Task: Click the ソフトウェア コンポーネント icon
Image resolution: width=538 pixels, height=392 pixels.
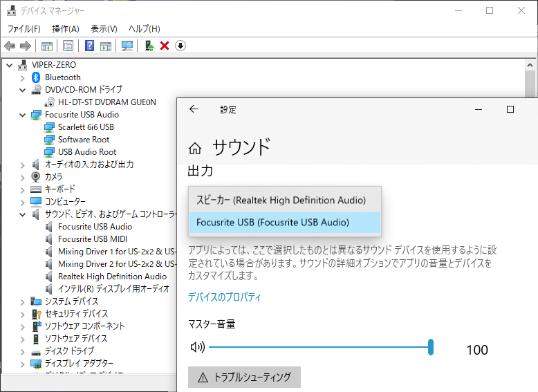Action: tap(36, 326)
